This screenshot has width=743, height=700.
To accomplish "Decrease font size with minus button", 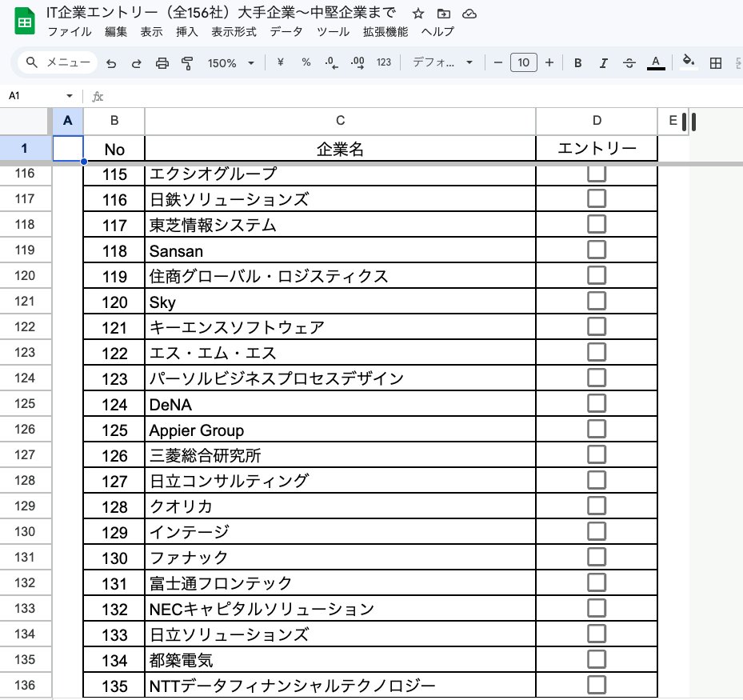I will (x=498, y=62).
